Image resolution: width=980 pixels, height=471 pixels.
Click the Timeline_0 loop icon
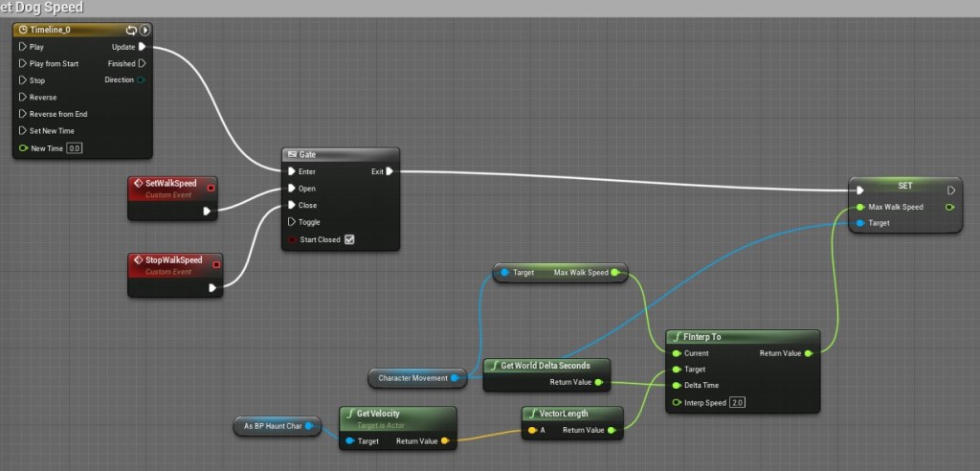pyautogui.click(x=132, y=30)
